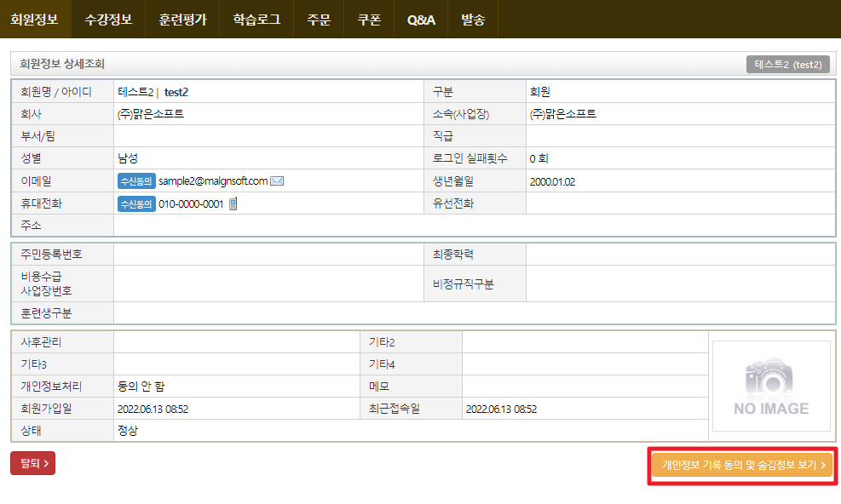Image resolution: width=841 pixels, height=504 pixels.
Task: Click the 수신동의 badge in 휴대전화 row
Action: (x=136, y=203)
